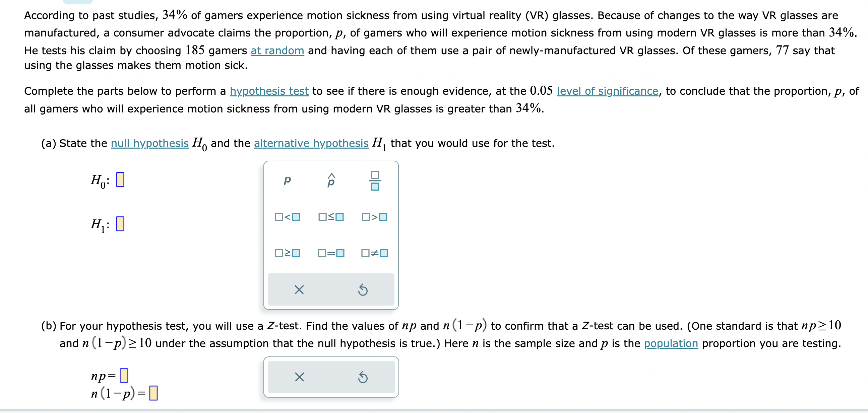
Task: Clear the hypothesis entry with the X button
Action: pyautogui.click(x=299, y=290)
